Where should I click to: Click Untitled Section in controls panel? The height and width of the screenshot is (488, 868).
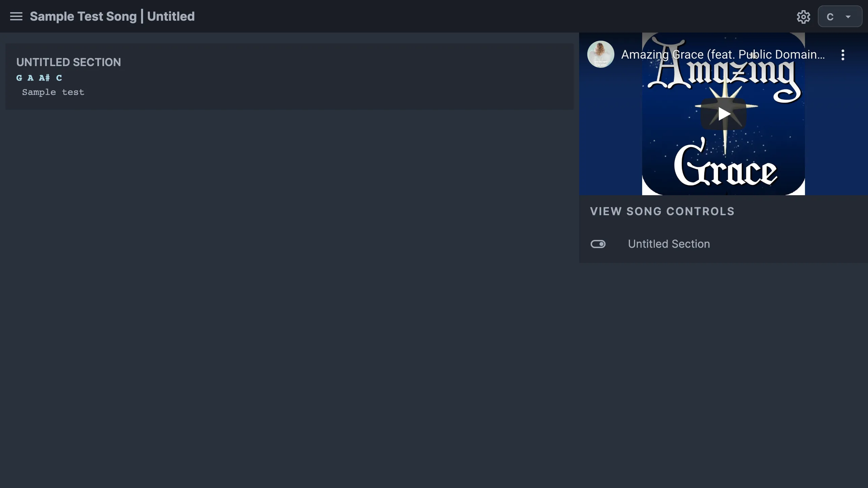click(x=669, y=244)
